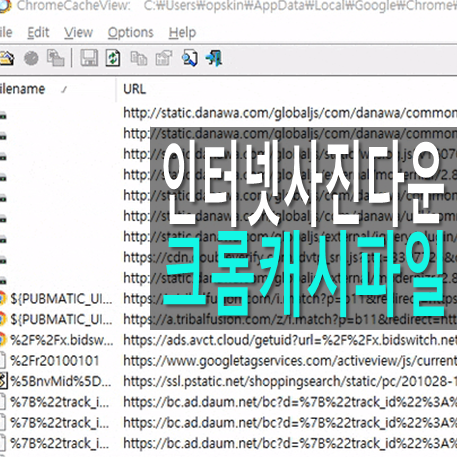The height and width of the screenshot is (457, 458).
Task: Click the www.googletagservices.com activeview URL cell
Action: point(289,361)
